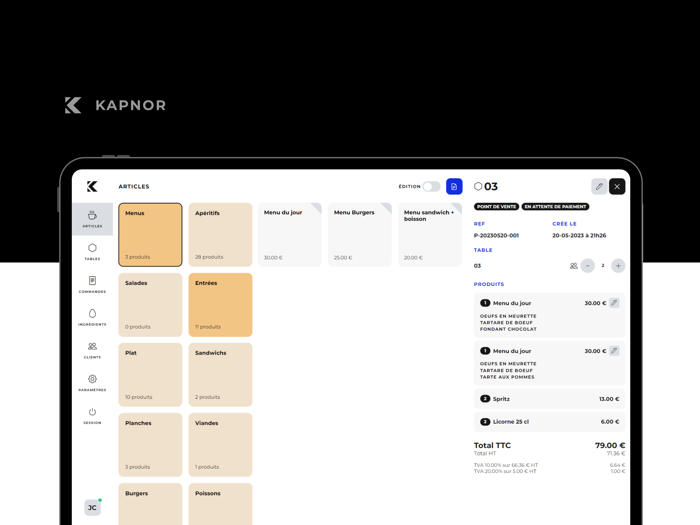Select the Poissons category tile

click(x=221, y=504)
